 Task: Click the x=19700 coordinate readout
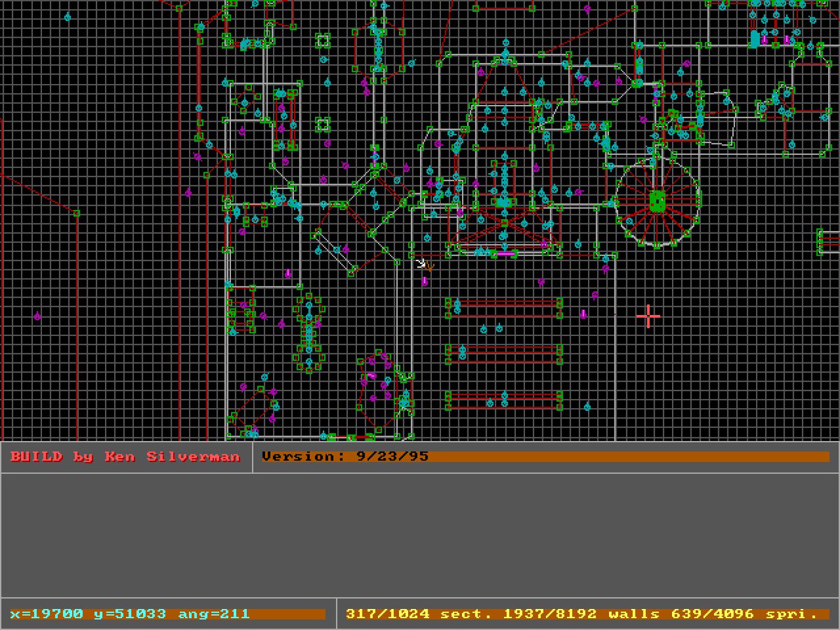pyautogui.click(x=46, y=614)
